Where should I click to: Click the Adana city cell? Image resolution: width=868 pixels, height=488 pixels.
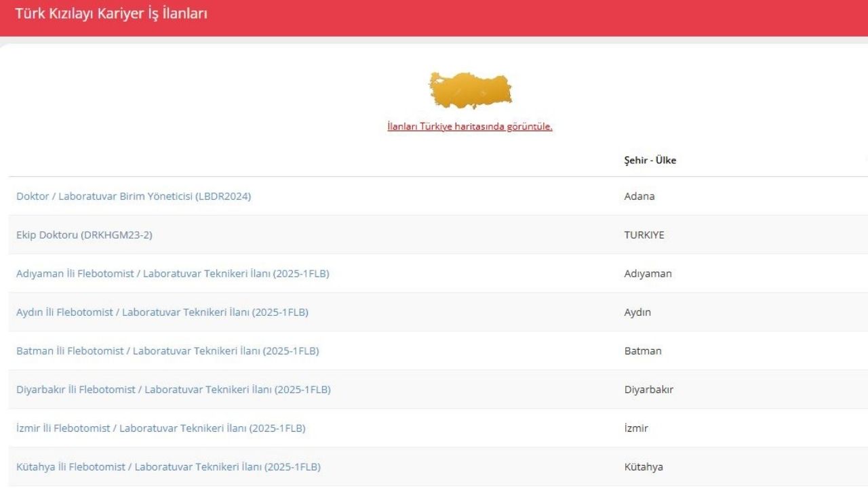tap(639, 197)
